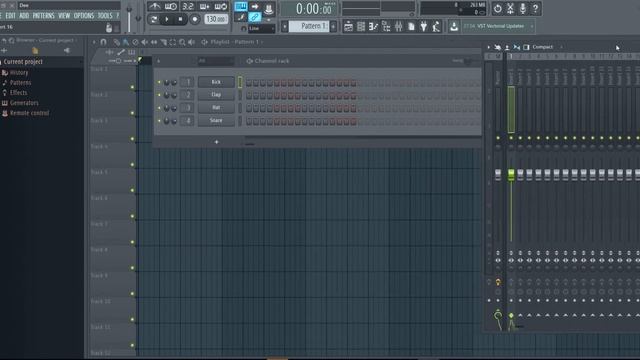
Task: Mute the Hat channel with its green LED
Action: pos(159,108)
